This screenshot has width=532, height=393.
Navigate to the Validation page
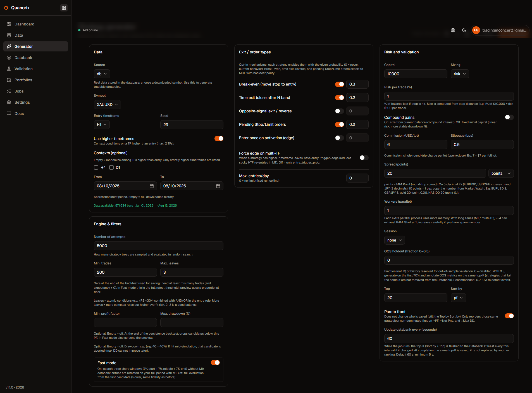pyautogui.click(x=35, y=69)
